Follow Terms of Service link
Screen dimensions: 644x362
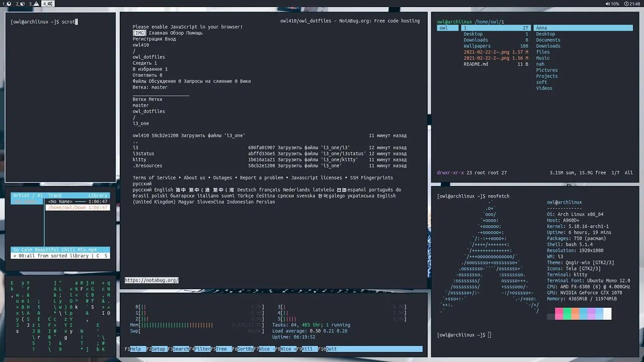(154, 177)
